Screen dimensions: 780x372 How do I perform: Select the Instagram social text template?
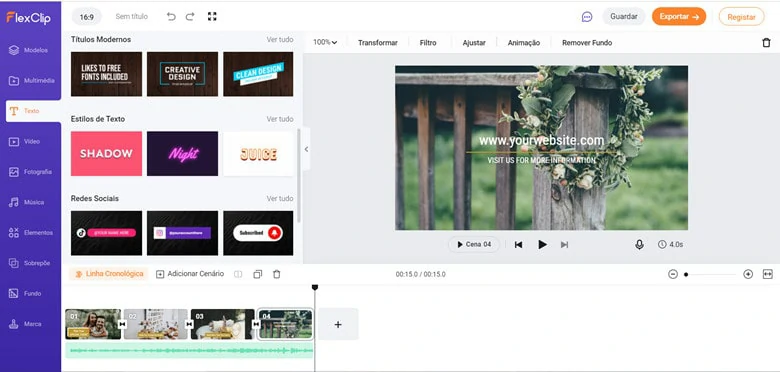(x=183, y=233)
